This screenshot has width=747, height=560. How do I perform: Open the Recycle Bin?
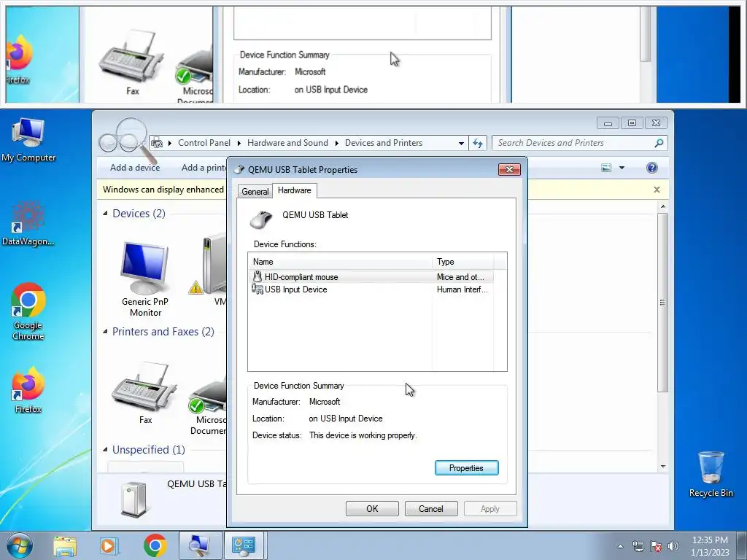[711, 474]
